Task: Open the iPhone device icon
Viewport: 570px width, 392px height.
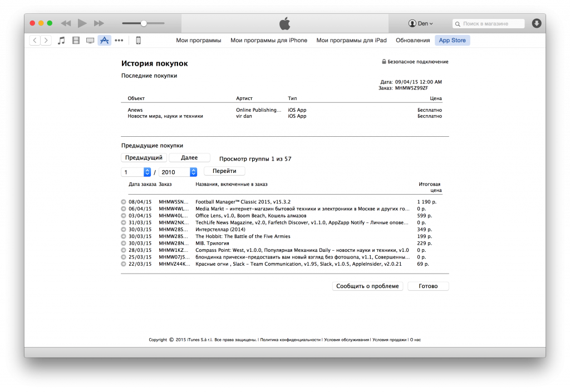Action: coord(138,40)
